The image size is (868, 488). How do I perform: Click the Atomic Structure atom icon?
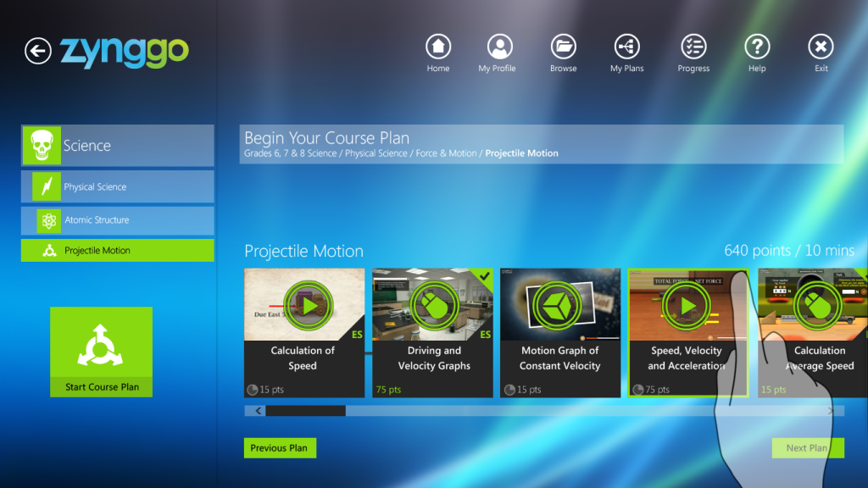(48, 220)
